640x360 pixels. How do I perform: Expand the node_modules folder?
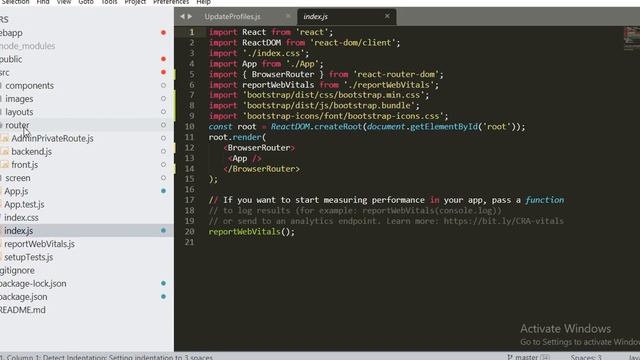[27, 46]
